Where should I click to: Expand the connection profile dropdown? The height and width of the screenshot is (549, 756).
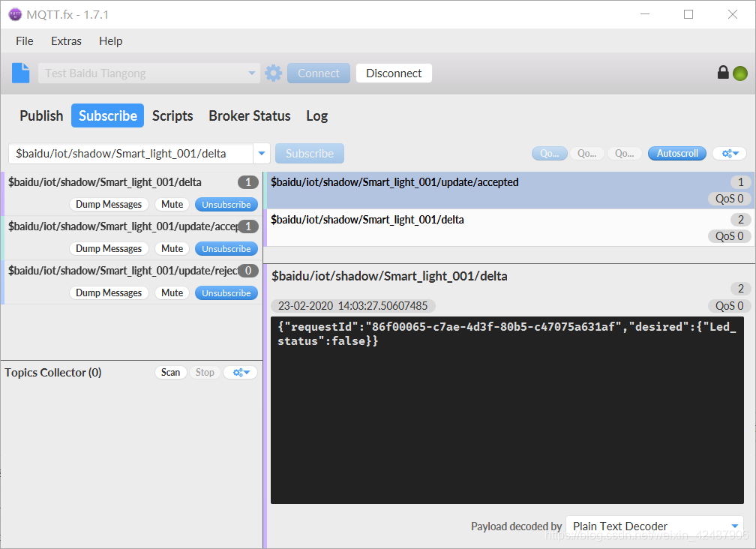[x=252, y=73]
